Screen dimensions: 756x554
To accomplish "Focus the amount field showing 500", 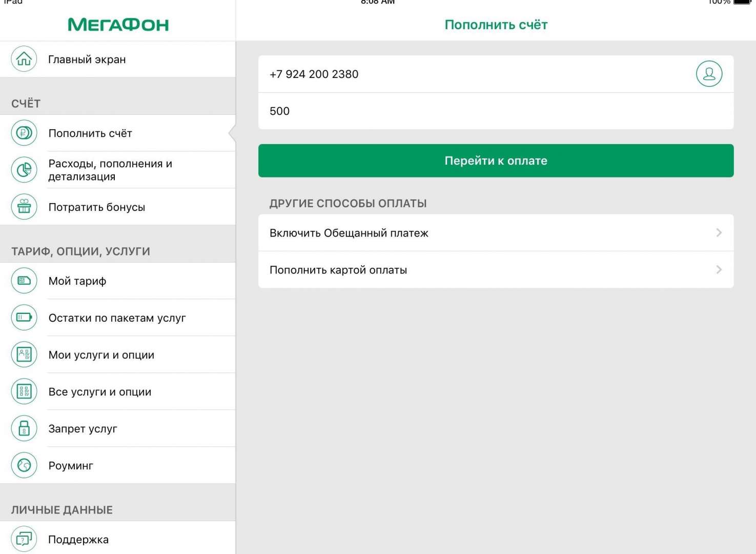I will [496, 111].
